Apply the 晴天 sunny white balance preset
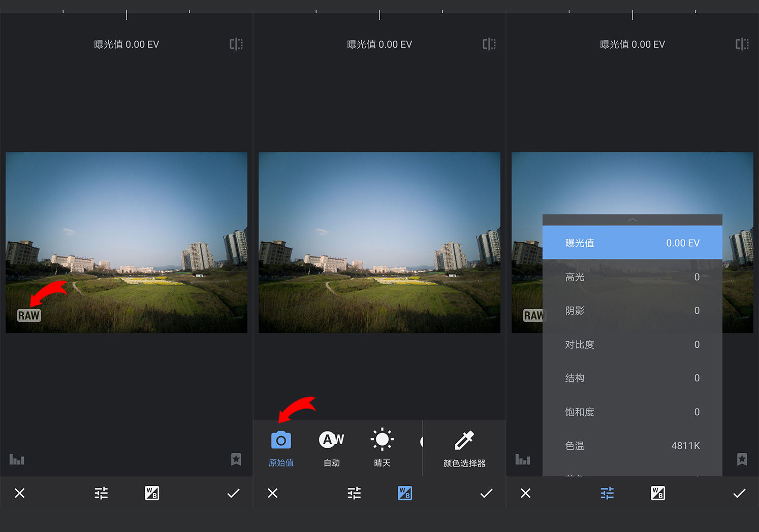759x532 pixels. pos(382,448)
